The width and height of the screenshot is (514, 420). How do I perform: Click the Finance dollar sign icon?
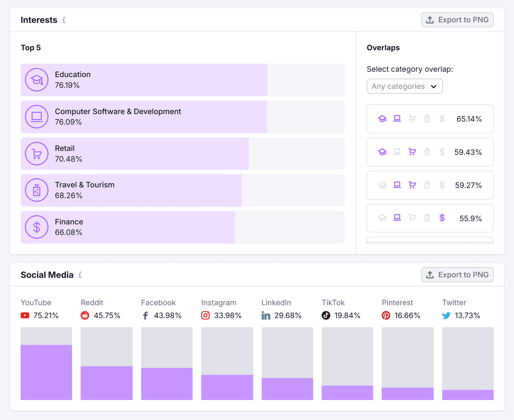click(37, 227)
